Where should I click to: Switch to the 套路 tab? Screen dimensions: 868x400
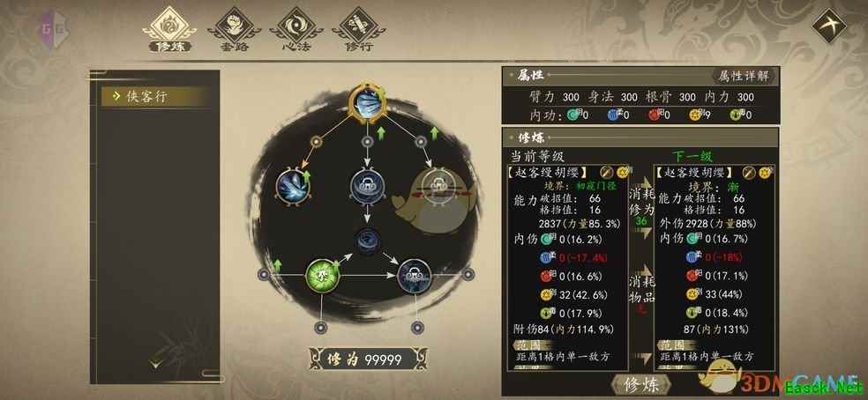(x=234, y=30)
